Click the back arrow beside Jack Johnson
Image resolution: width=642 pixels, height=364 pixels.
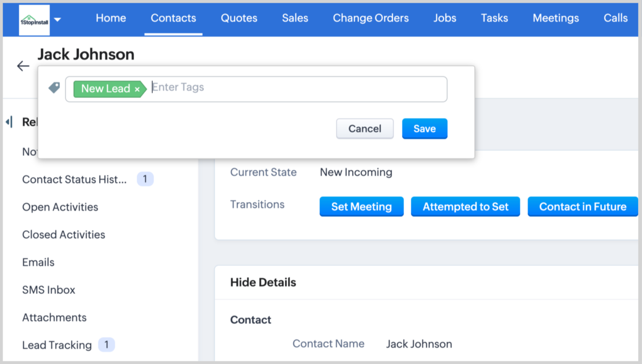23,66
